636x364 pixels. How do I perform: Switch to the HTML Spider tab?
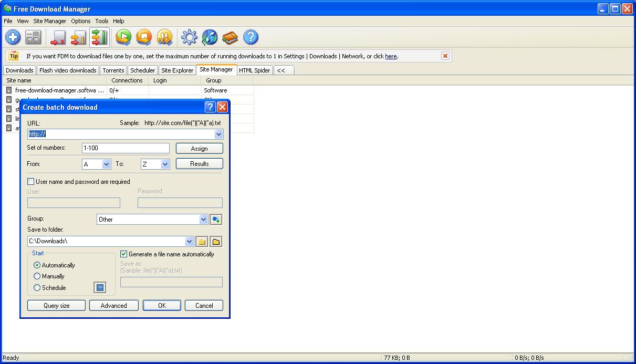tap(254, 70)
